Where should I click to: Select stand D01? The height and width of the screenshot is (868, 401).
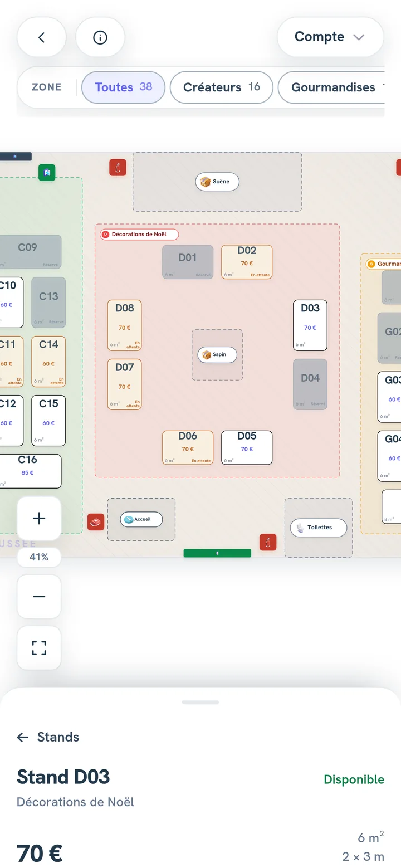click(x=188, y=262)
